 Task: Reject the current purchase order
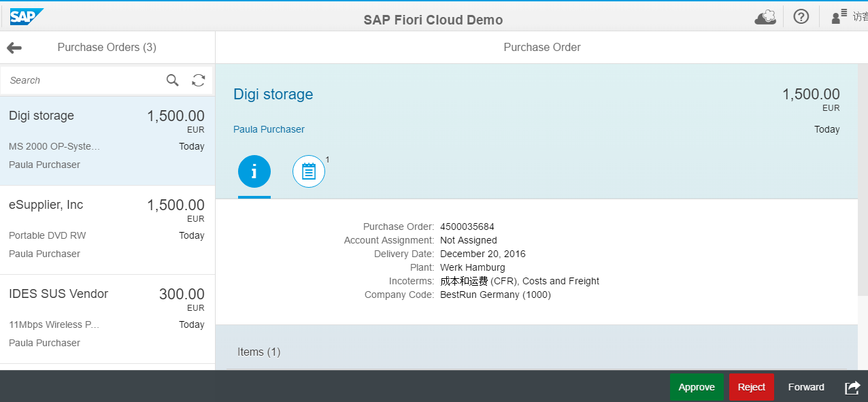click(x=750, y=386)
